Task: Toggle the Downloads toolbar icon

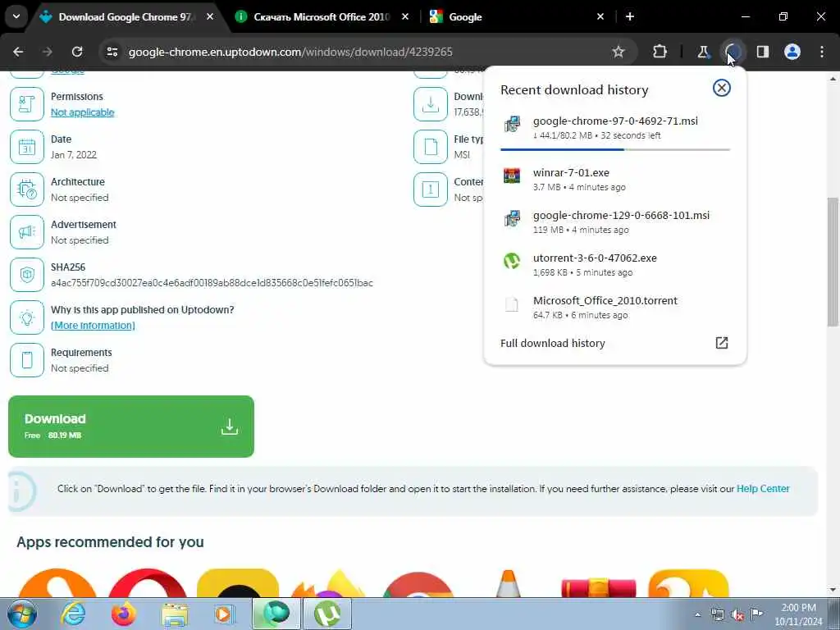Action: point(733,52)
